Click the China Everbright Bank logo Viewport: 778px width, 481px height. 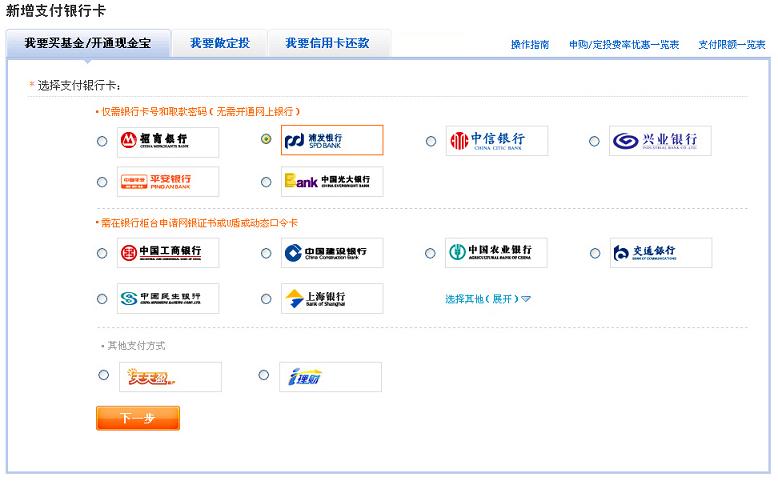pyautogui.click(x=331, y=182)
